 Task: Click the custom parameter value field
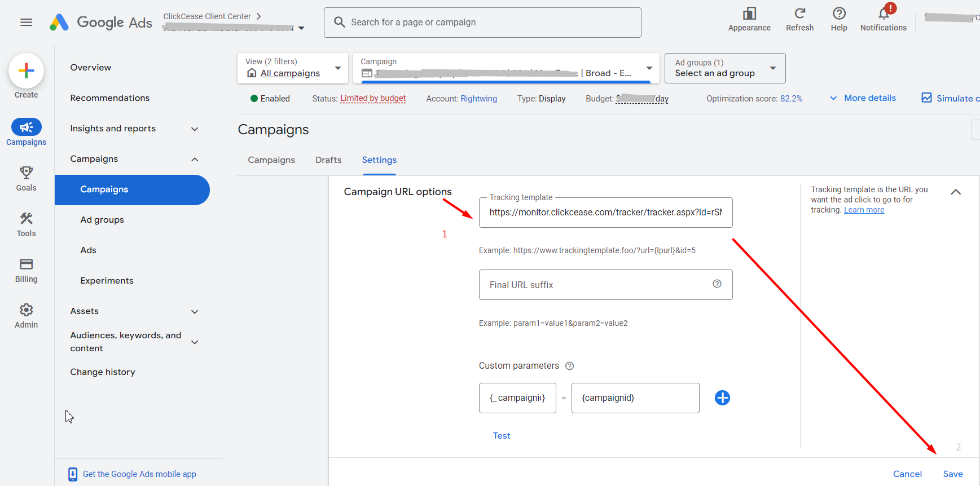point(635,398)
